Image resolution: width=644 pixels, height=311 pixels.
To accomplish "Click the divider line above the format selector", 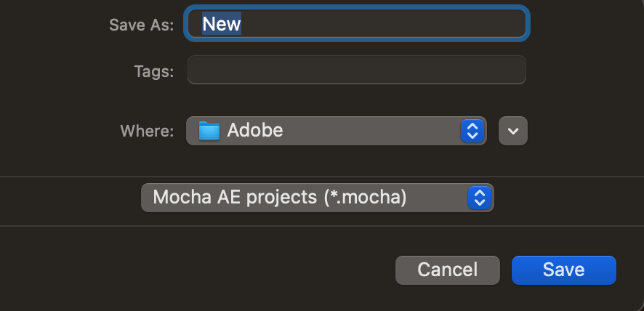I will pyautogui.click(x=322, y=176).
